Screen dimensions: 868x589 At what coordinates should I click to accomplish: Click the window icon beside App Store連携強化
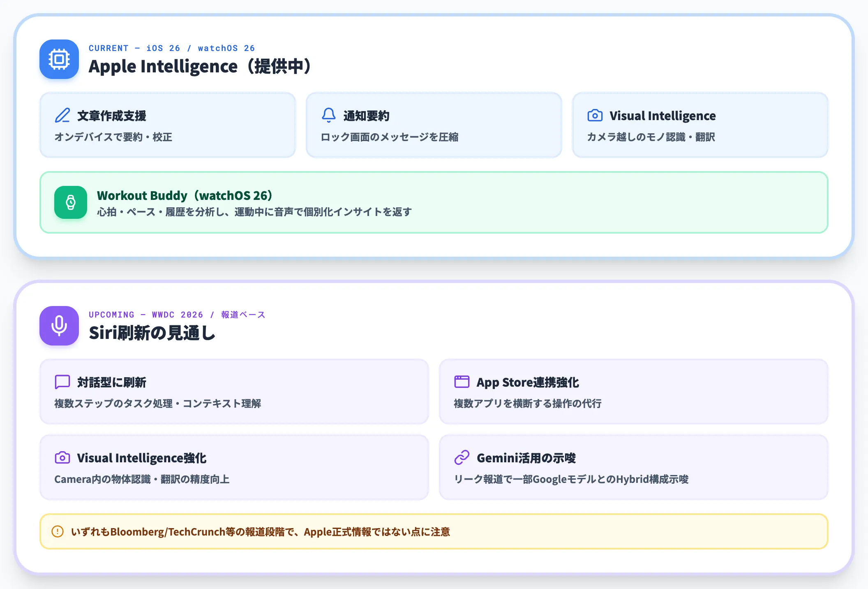(x=462, y=382)
